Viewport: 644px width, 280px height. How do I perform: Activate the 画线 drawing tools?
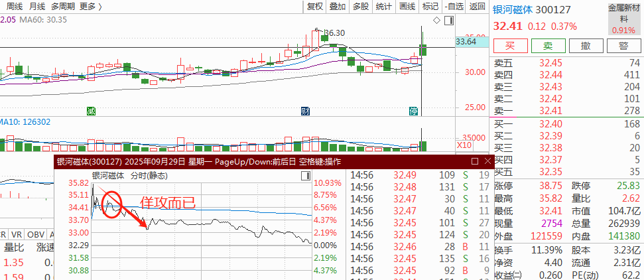(407, 6)
